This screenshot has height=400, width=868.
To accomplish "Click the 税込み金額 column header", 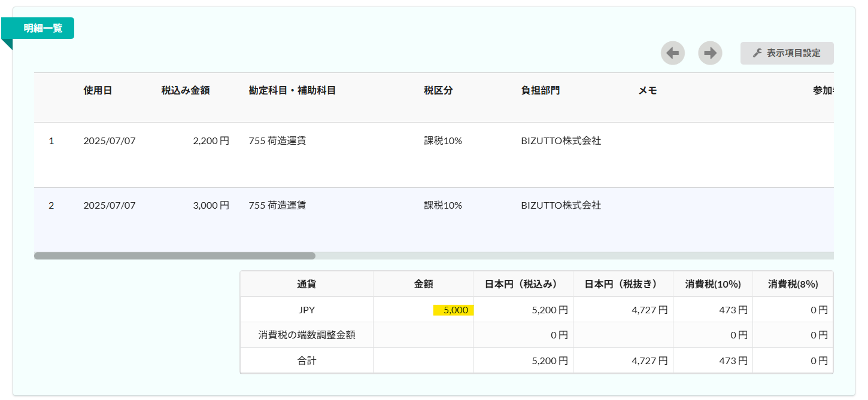I will pyautogui.click(x=186, y=91).
